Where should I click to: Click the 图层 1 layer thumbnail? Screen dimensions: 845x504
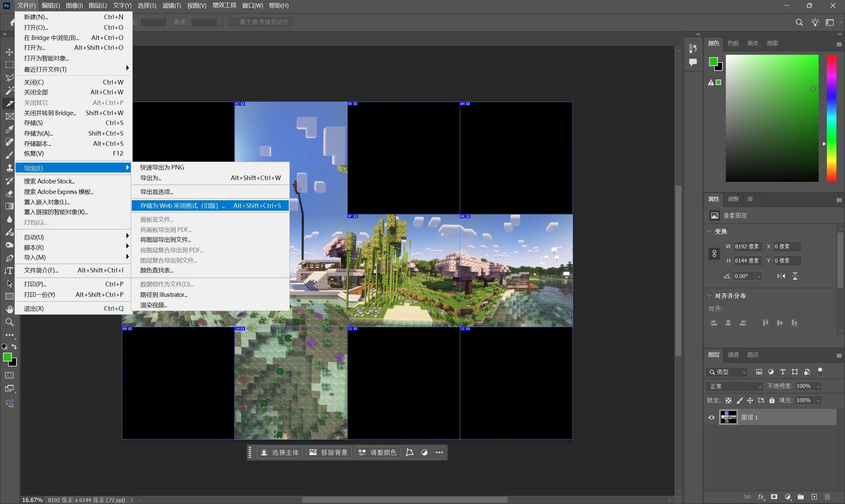(728, 417)
